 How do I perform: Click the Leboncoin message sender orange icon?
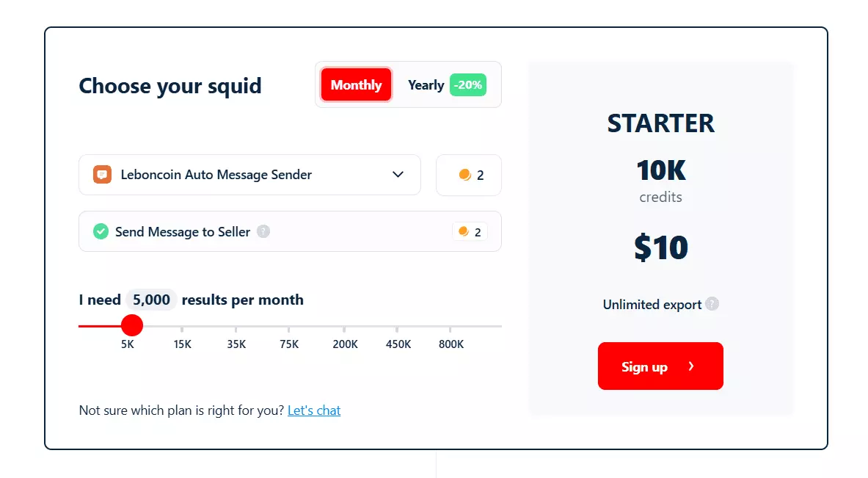pyautogui.click(x=102, y=175)
